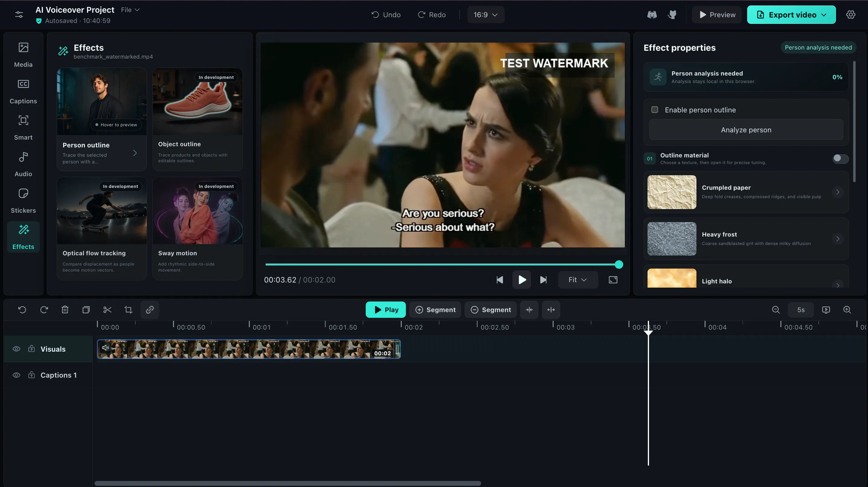Click the timeline horizontal scrollbar
The image size is (868, 487).
click(x=288, y=483)
